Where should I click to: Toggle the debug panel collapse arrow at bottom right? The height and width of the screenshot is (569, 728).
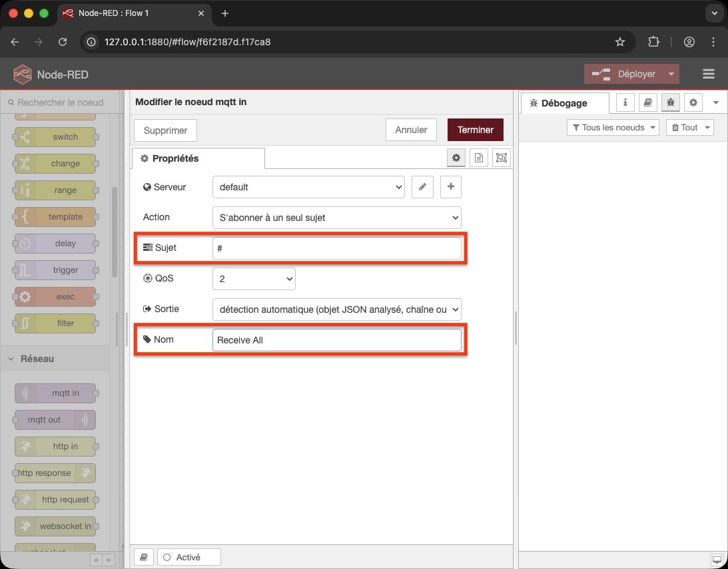(x=716, y=560)
